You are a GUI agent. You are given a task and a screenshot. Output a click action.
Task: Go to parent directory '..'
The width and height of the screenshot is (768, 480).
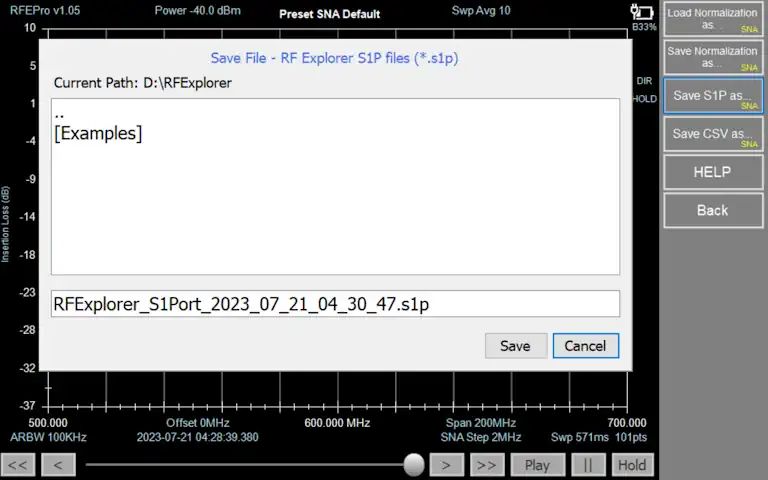(x=60, y=114)
